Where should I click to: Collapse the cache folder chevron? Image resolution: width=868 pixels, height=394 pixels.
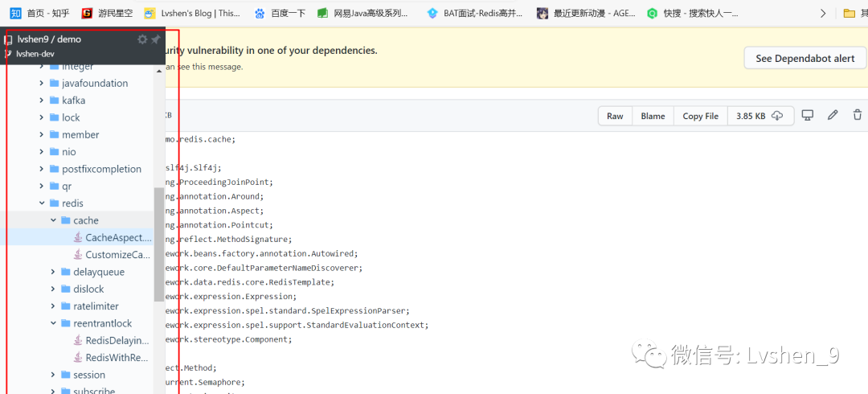[x=53, y=220]
